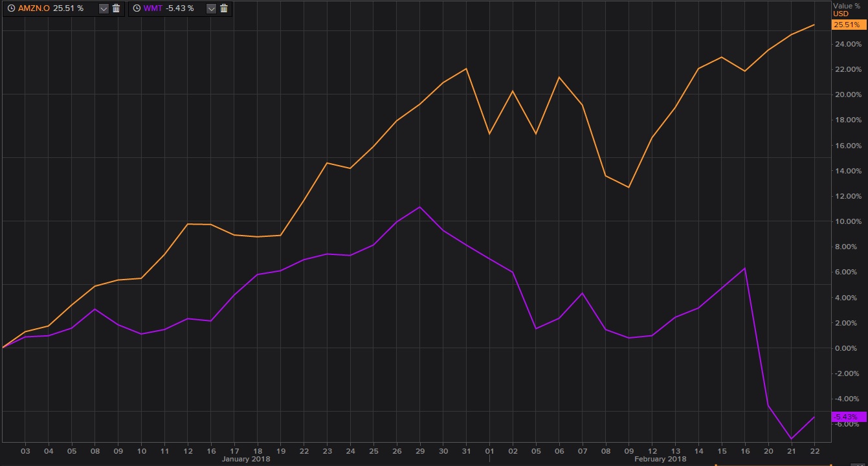
Task: Click the 24.00% y-axis label
Action: coord(847,44)
